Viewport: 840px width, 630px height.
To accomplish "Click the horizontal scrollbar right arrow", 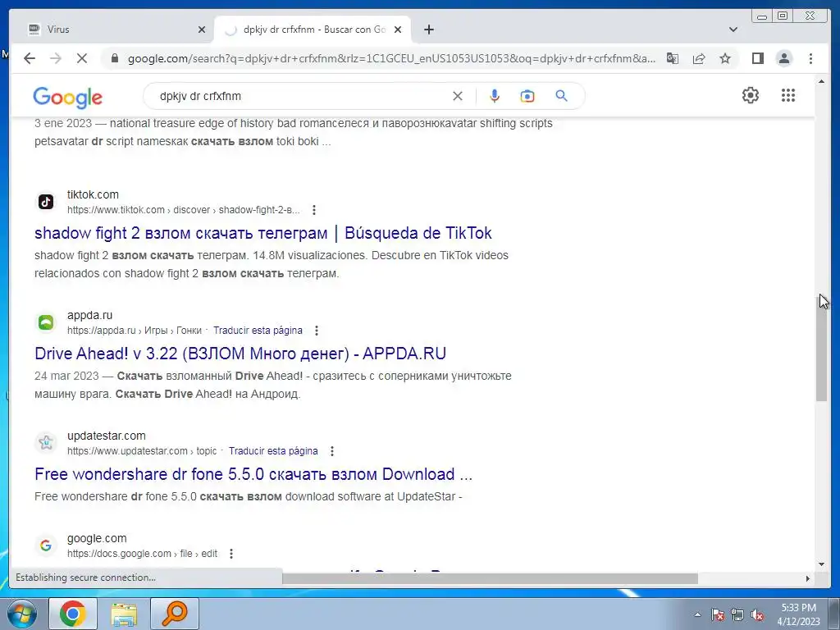I will coord(808,578).
